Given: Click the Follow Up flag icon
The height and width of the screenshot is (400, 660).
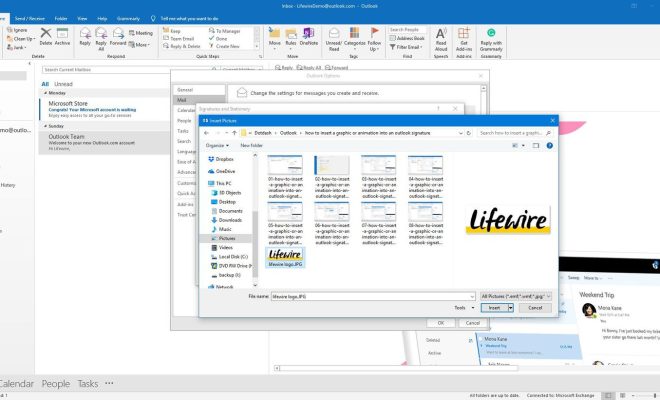Looking at the screenshot, I should pos(374,33).
